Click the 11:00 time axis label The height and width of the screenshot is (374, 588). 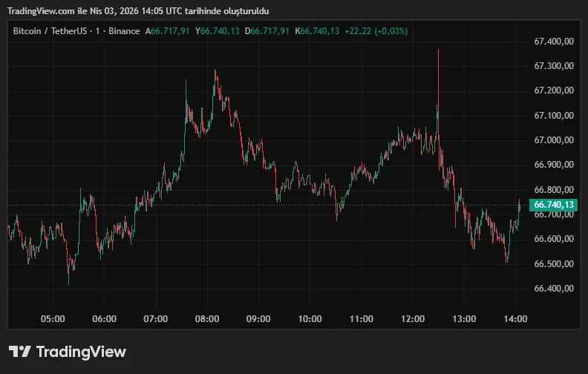362,319
